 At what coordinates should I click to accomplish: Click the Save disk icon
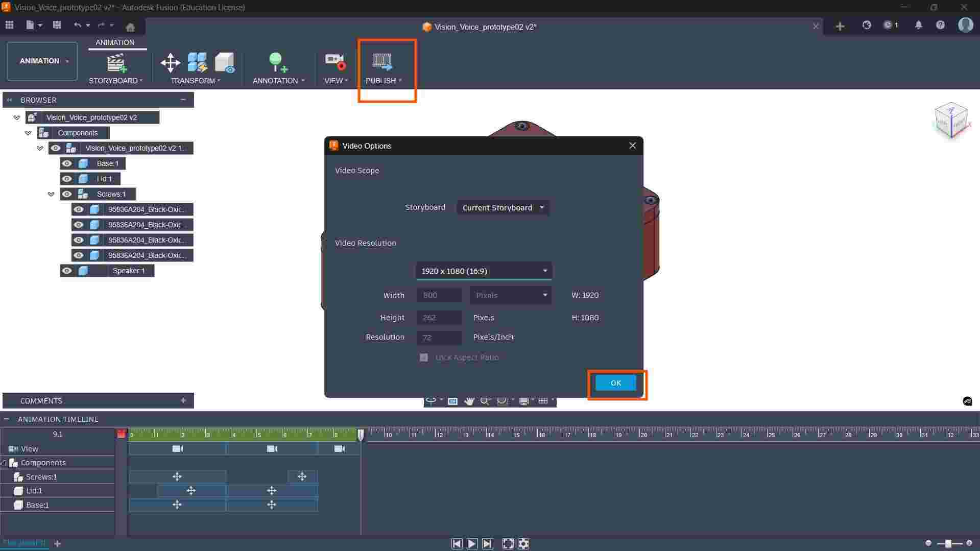57,25
